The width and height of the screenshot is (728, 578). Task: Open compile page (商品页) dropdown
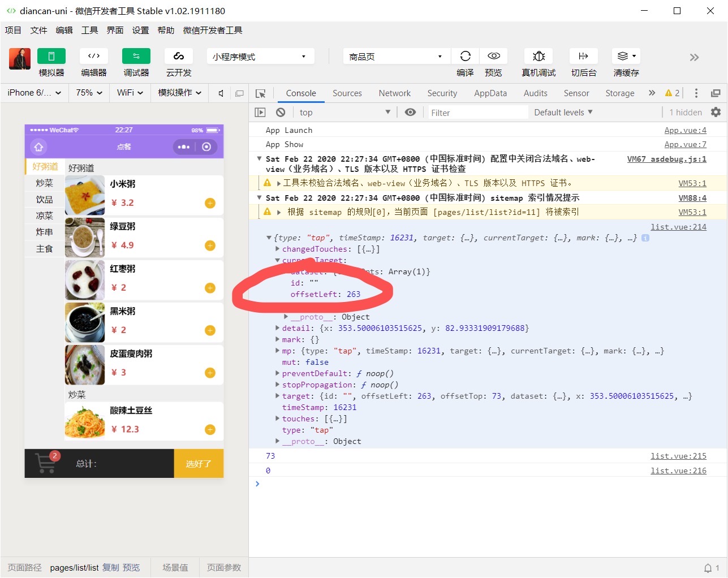click(x=396, y=57)
